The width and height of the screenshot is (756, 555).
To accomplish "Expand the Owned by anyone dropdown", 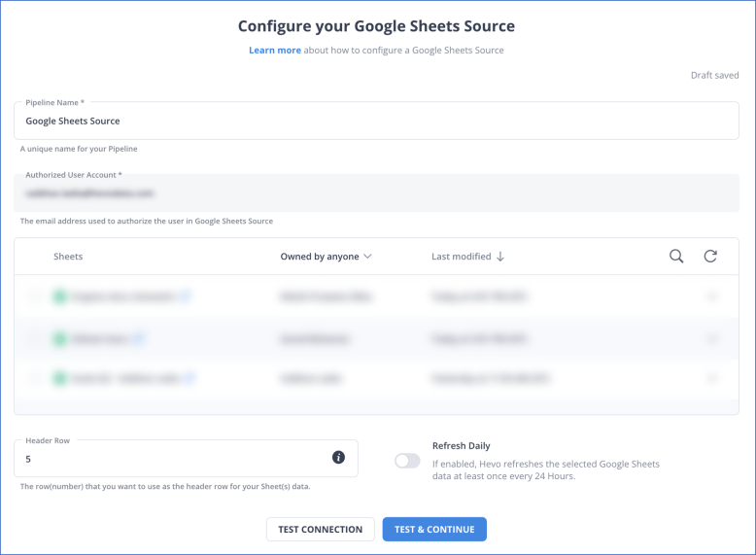I will pos(326,257).
